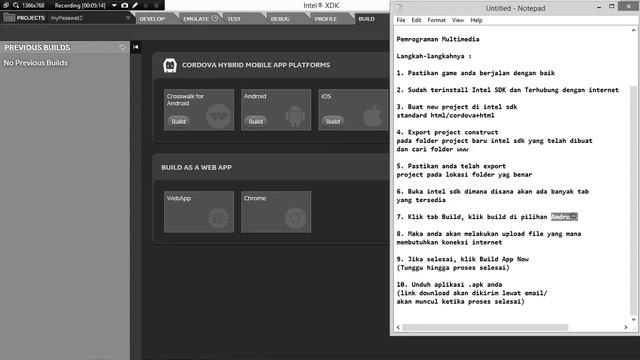Click 'Build as a Web App' heading
The image size is (640, 360).
coord(196,167)
